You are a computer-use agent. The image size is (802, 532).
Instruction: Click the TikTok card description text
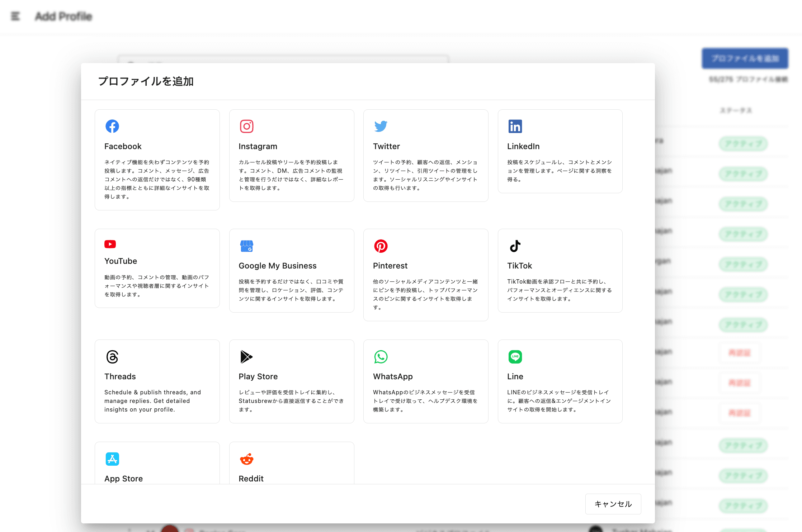560,290
